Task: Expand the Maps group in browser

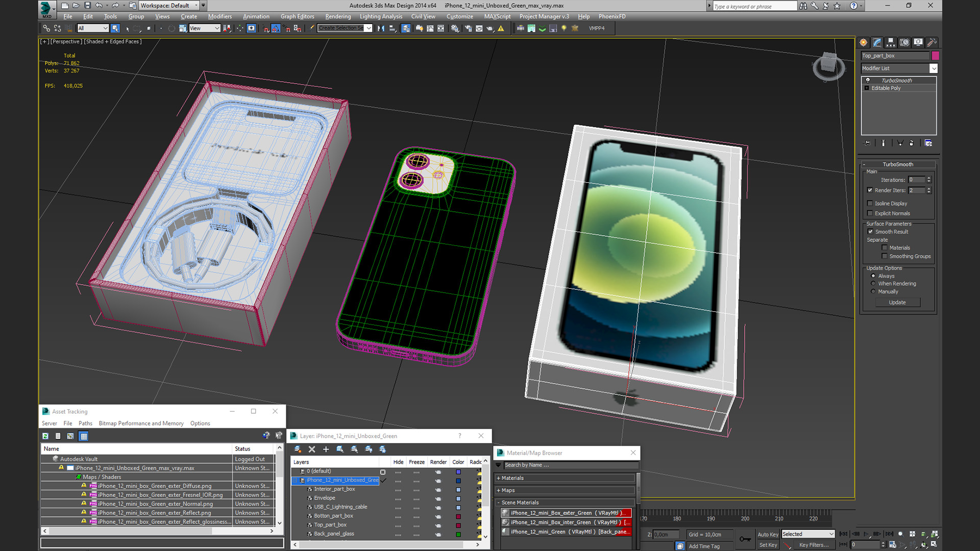Action: (x=566, y=491)
